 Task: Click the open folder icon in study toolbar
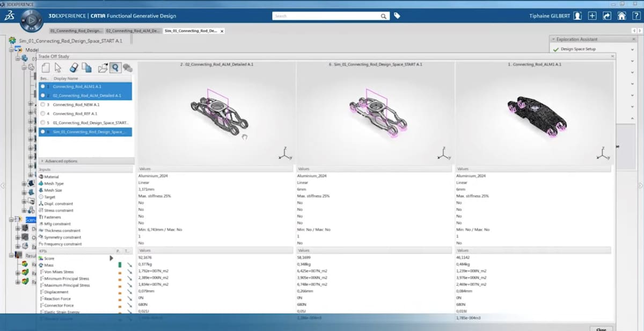click(x=103, y=68)
